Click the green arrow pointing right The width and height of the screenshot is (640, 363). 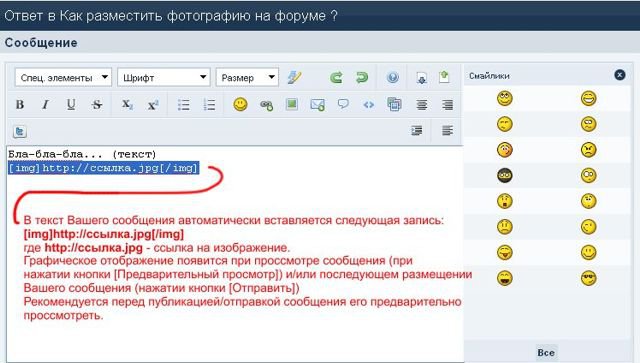pos(336,77)
